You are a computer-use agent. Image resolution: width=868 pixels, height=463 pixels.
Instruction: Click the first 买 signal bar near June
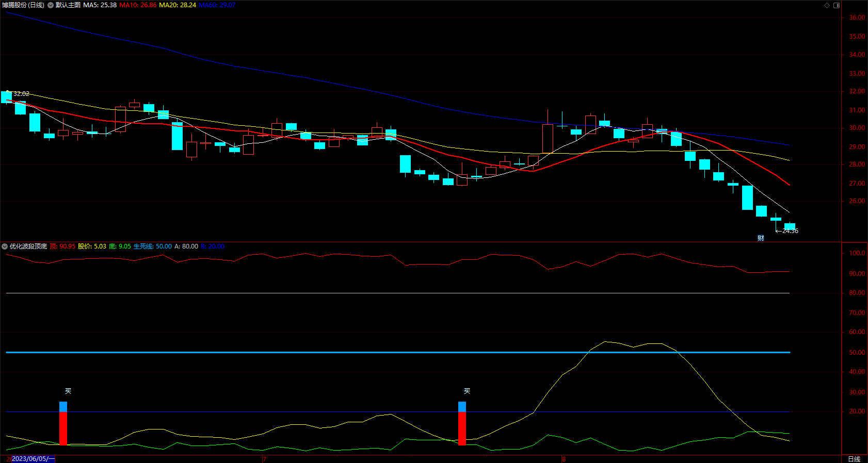(63, 423)
